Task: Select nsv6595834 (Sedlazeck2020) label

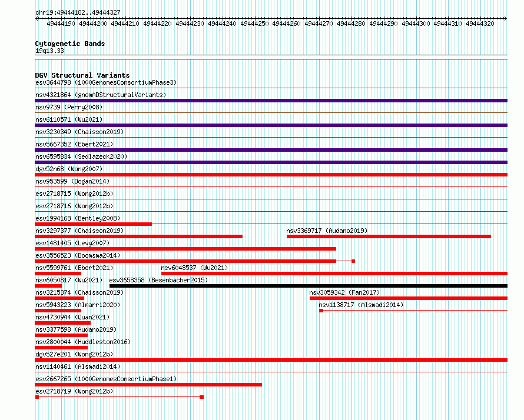Action: pyautogui.click(x=81, y=156)
